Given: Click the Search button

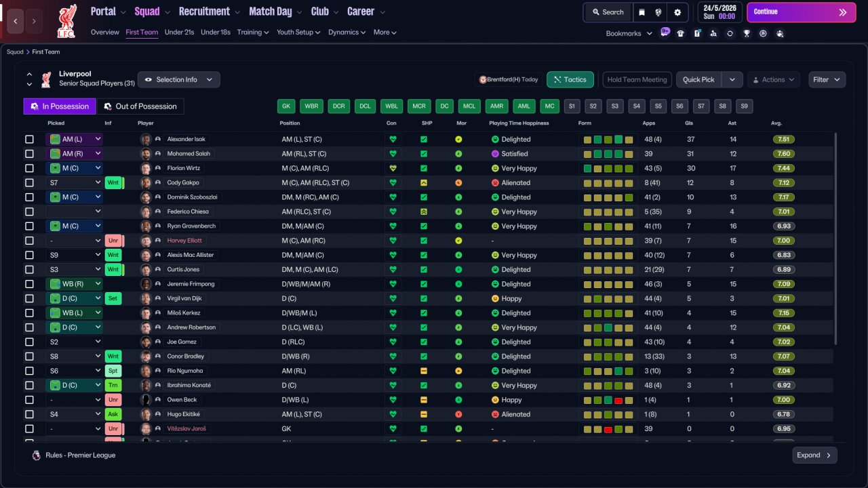Looking at the screenshot, I should pyautogui.click(x=608, y=12).
